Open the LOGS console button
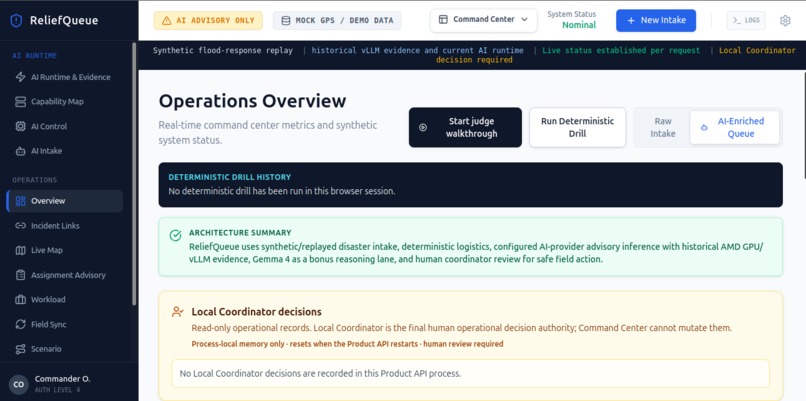Image resolution: width=806 pixels, height=401 pixels. pos(746,21)
